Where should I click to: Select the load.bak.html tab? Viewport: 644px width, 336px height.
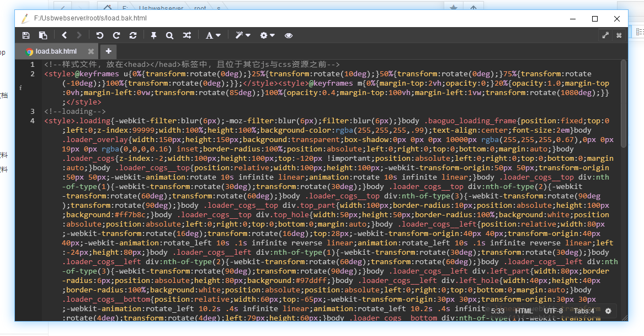pos(56,51)
